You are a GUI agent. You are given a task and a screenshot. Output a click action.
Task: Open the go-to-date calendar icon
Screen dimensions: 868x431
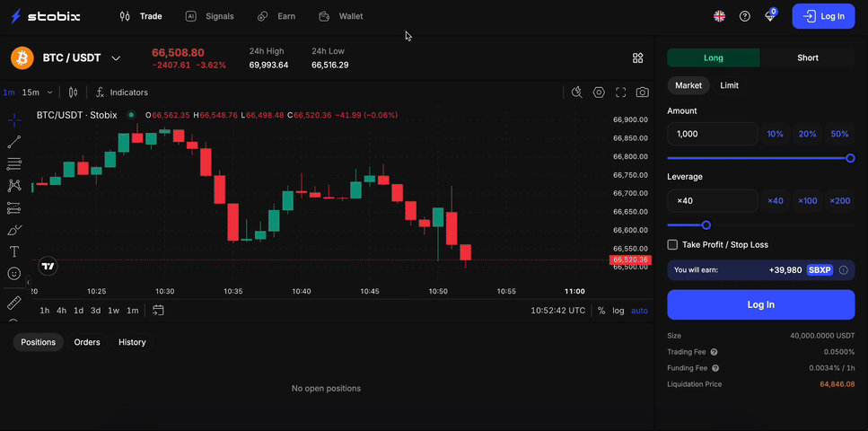[x=158, y=311]
